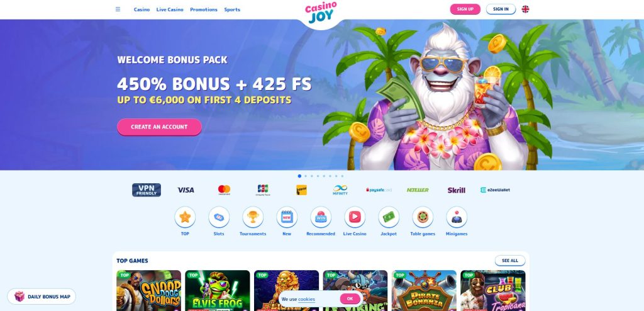Select the New games calendar icon

[x=287, y=217]
